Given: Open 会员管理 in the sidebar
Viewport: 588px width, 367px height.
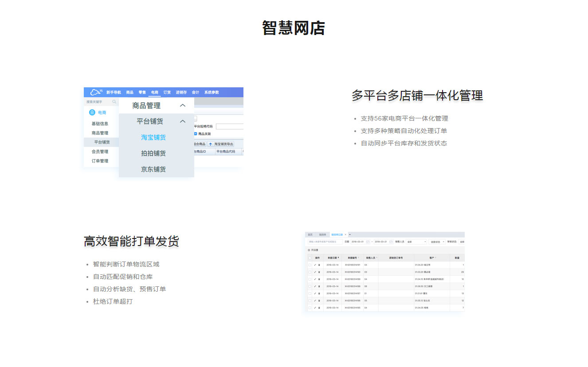Looking at the screenshot, I should click(x=100, y=152).
